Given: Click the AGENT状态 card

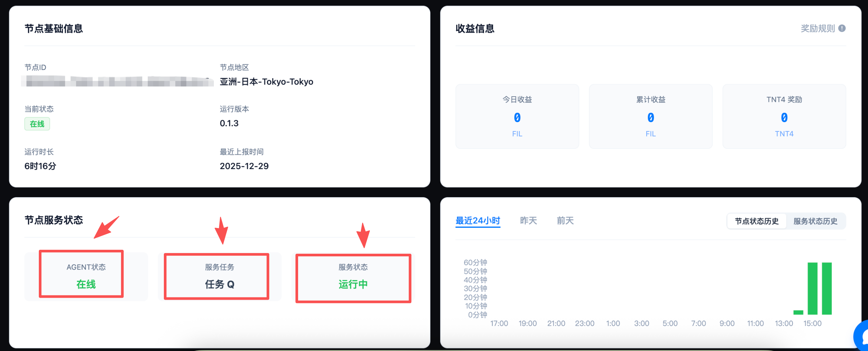Looking at the screenshot, I should (86, 276).
